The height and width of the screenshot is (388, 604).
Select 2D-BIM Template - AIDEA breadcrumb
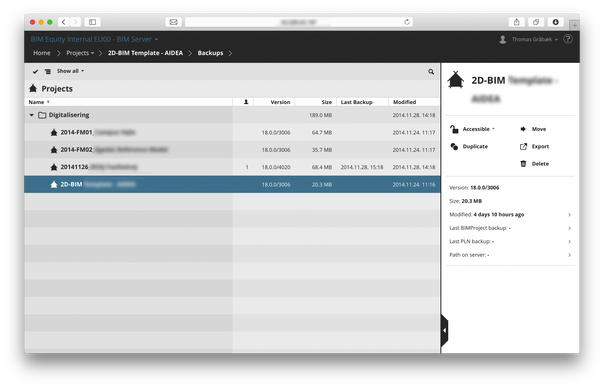click(x=145, y=53)
